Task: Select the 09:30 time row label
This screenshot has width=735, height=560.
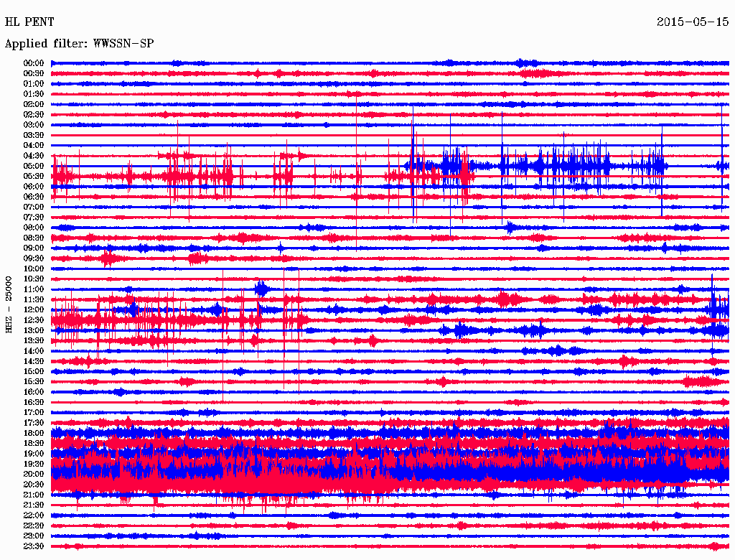Action: 34,258
